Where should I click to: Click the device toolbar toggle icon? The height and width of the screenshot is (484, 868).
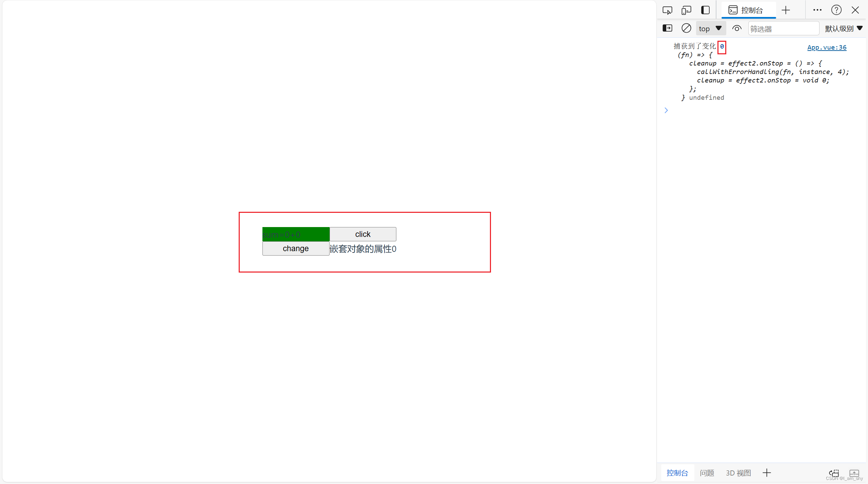click(686, 10)
